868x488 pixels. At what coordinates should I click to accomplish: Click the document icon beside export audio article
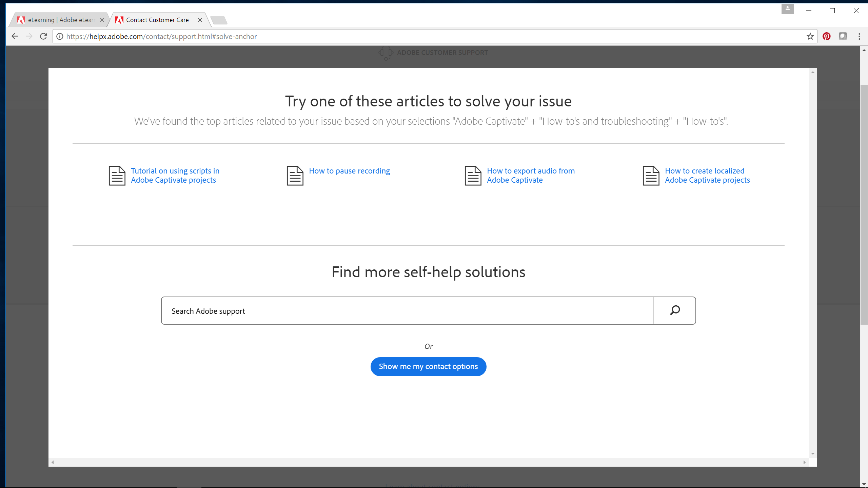point(473,176)
